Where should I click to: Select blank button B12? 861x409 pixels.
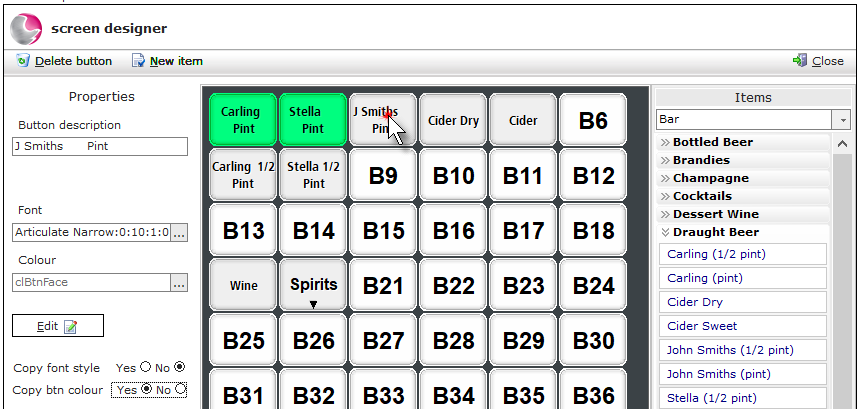point(593,175)
